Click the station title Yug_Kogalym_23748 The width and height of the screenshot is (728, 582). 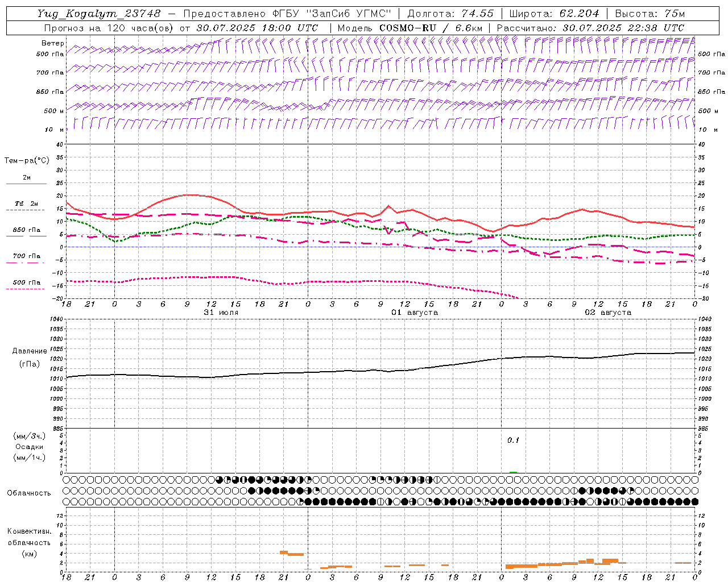[x=99, y=14]
